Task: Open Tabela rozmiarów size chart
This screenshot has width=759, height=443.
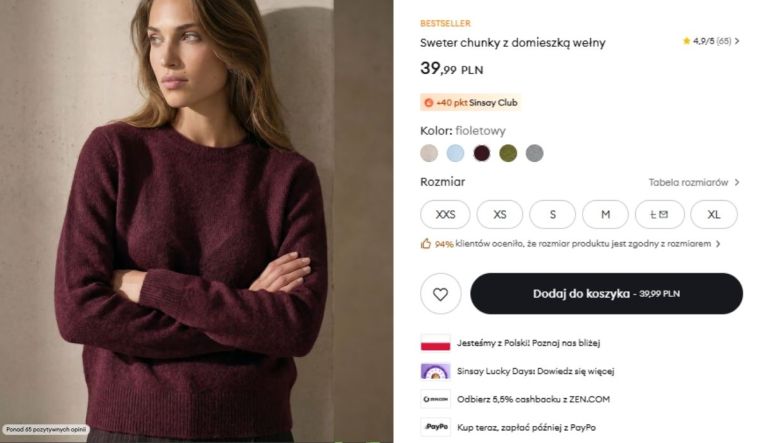Action: click(694, 183)
